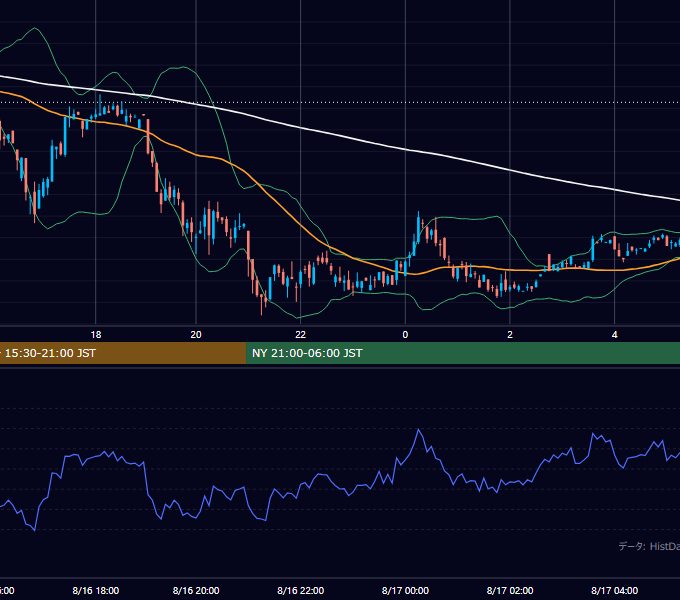This screenshot has width=680, height=600.
Task: Click the 8/16 18:00 date label
Action: 96,590
